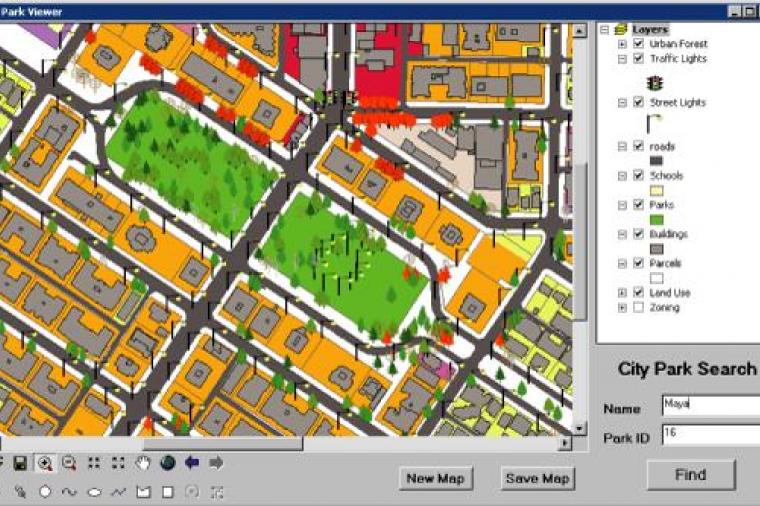Click the Save floppy disk icon
This screenshot has width=760, height=506.
click(x=20, y=462)
